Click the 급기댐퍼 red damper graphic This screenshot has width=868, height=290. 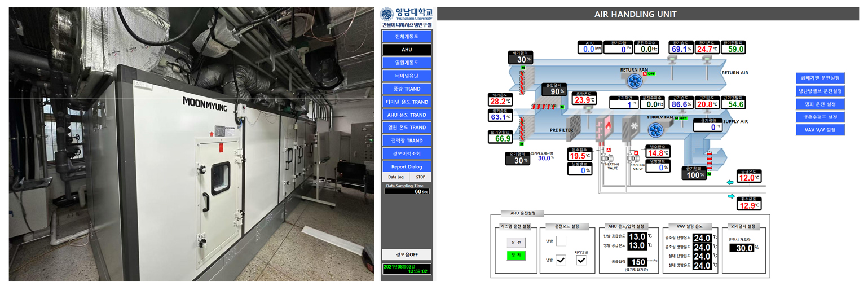coord(710,160)
